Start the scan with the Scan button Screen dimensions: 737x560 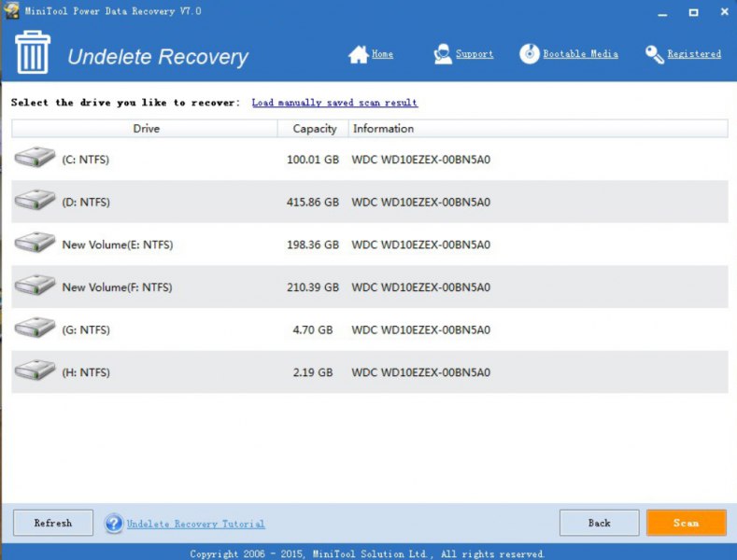coord(687,523)
